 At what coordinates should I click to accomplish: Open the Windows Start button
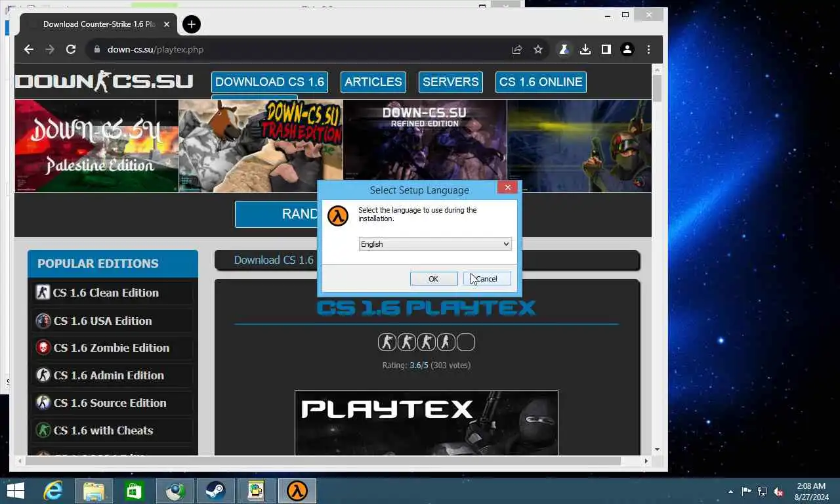(15, 491)
